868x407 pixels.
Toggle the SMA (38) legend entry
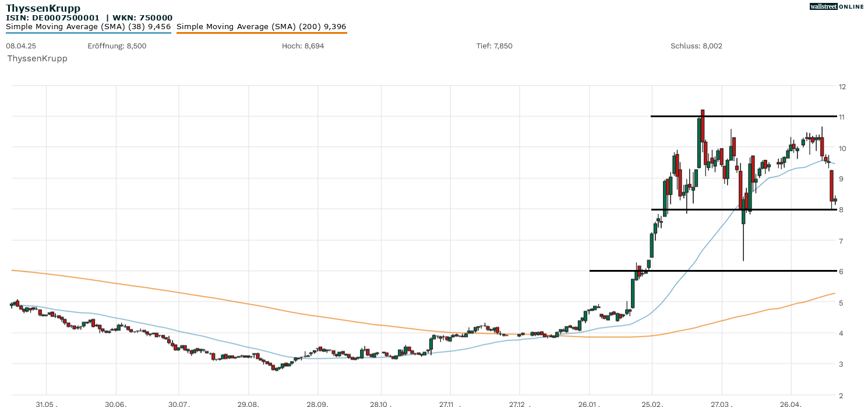[x=88, y=26]
